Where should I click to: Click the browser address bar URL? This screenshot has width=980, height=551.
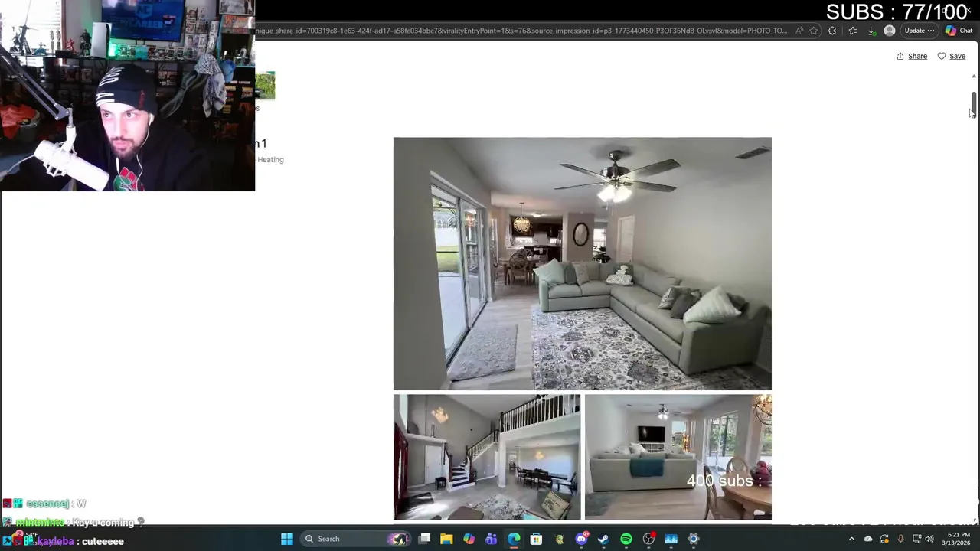point(521,31)
